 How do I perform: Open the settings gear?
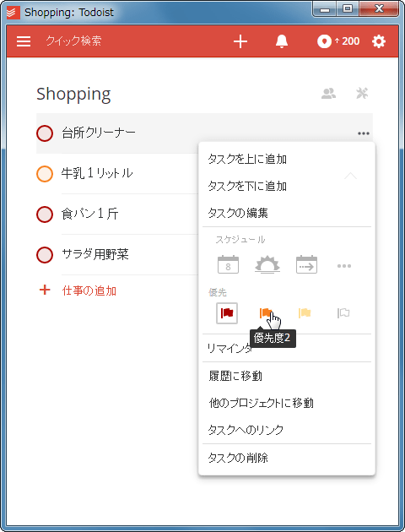[379, 41]
